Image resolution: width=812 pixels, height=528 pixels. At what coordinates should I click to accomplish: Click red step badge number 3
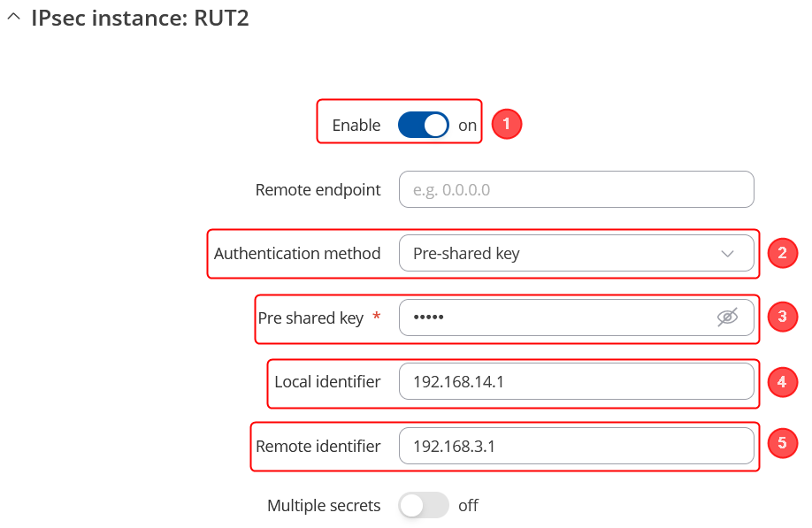click(783, 317)
